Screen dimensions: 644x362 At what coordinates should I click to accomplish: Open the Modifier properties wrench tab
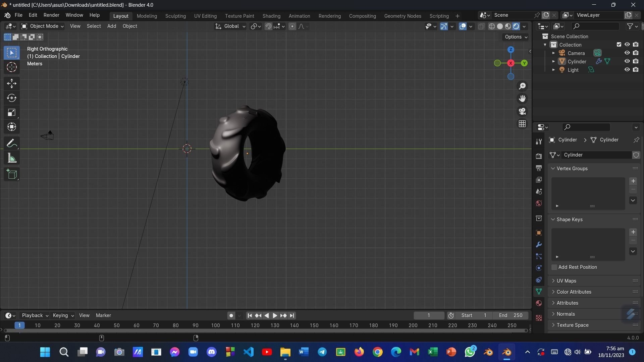[539, 245]
